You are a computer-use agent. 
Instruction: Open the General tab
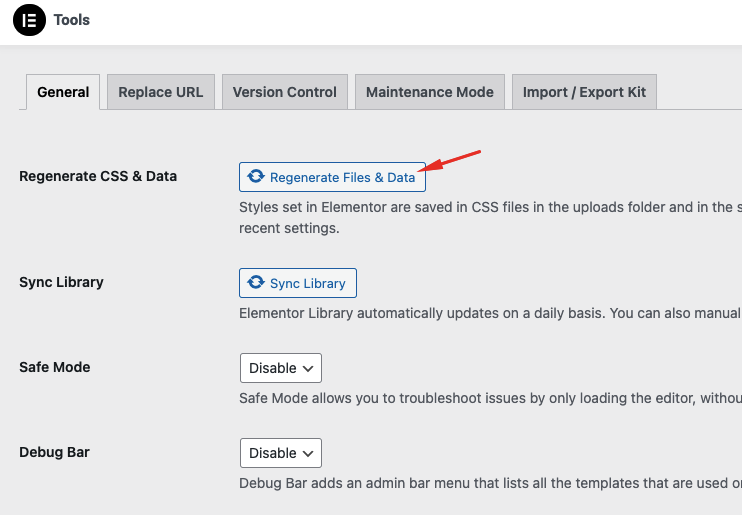coord(63,92)
